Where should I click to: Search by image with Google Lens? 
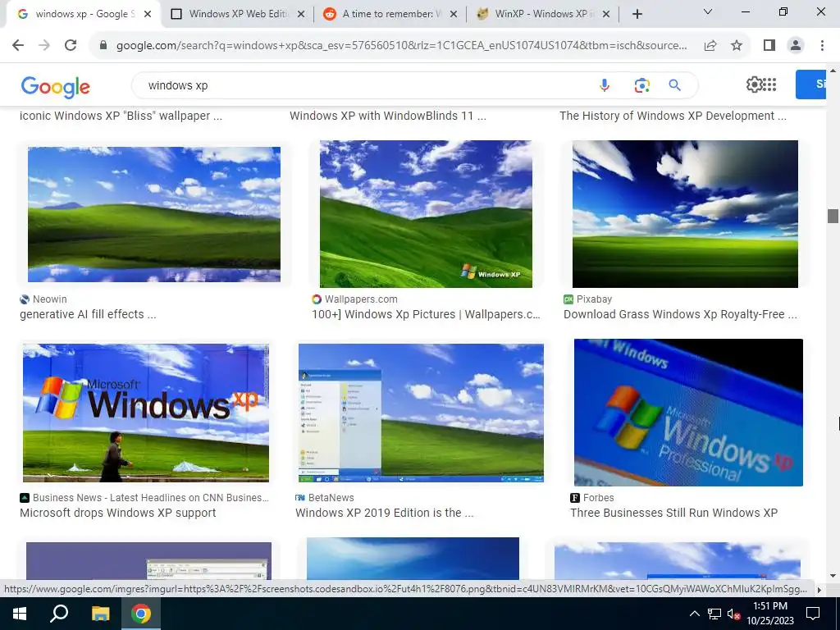click(641, 85)
